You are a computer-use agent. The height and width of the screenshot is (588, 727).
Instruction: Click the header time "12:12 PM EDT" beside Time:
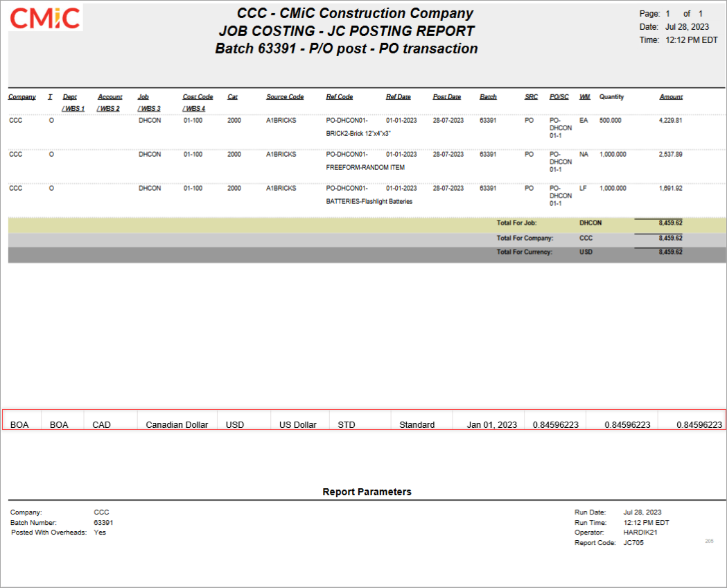coord(691,40)
